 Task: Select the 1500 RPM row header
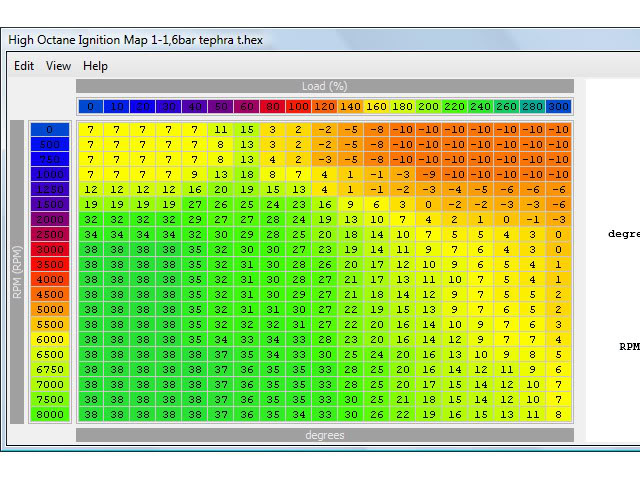(x=50, y=204)
